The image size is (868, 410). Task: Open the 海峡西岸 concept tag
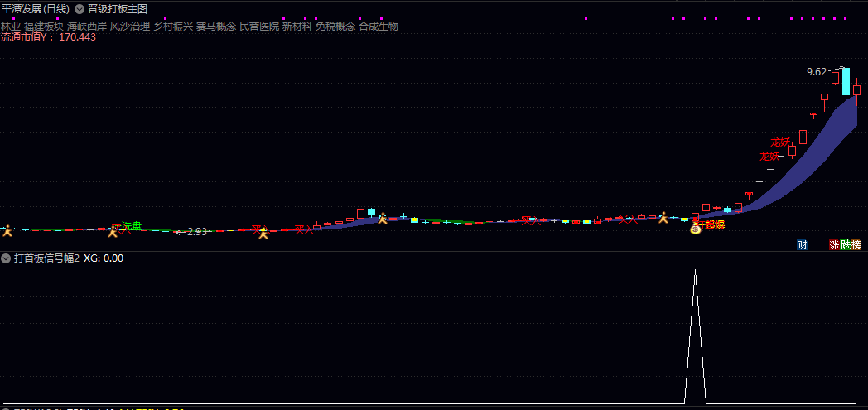(87, 26)
